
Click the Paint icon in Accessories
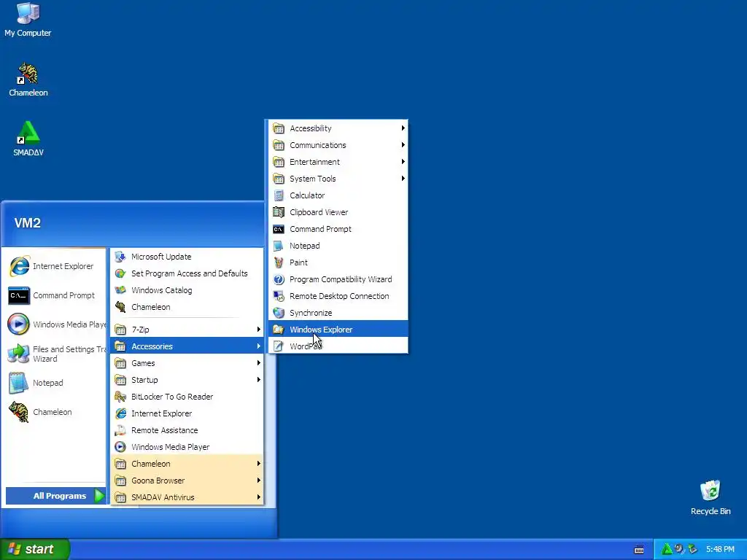pos(279,262)
